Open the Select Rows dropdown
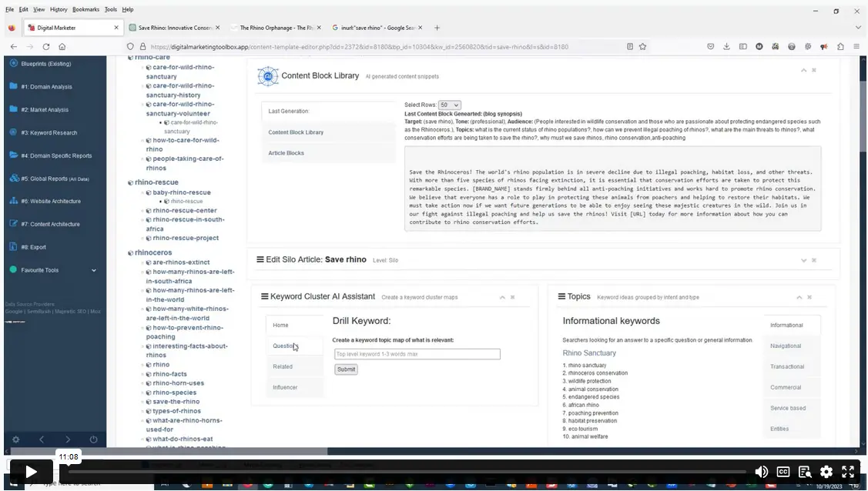Viewport: 868px width, 491px height. (449, 105)
